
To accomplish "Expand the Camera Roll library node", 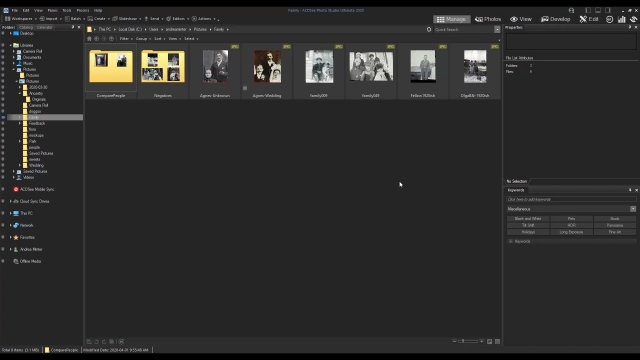I will (x=13, y=51).
